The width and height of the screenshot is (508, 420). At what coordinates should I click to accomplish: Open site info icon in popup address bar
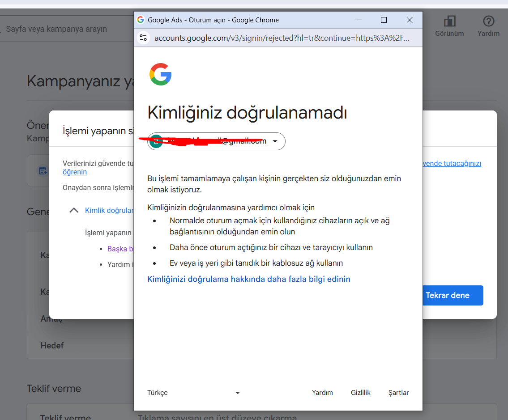(x=143, y=38)
